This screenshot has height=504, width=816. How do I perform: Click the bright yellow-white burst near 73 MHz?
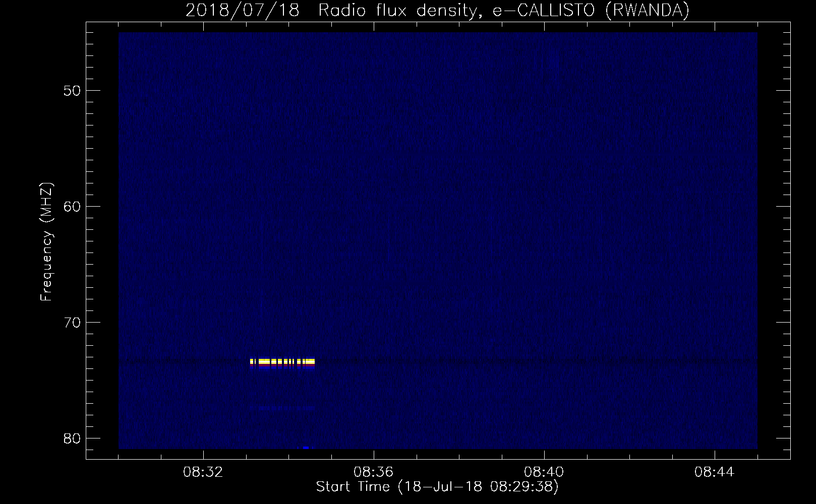pos(282,361)
